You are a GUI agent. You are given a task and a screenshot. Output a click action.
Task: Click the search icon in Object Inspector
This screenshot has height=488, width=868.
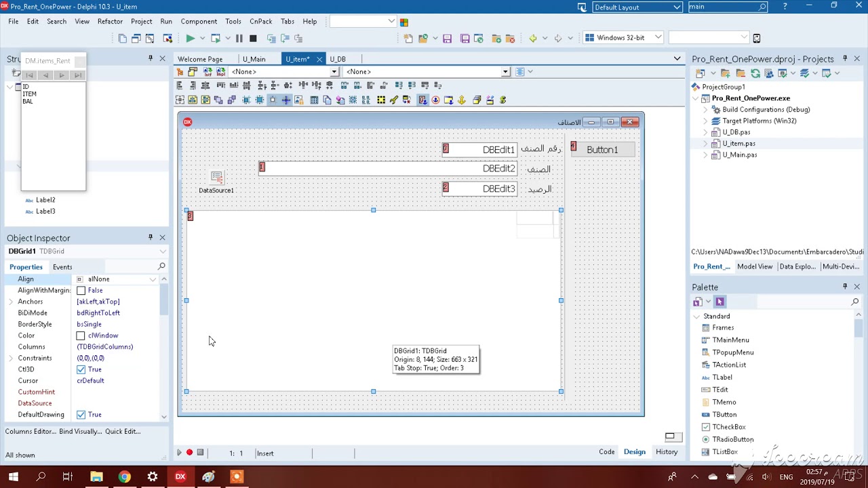(161, 266)
